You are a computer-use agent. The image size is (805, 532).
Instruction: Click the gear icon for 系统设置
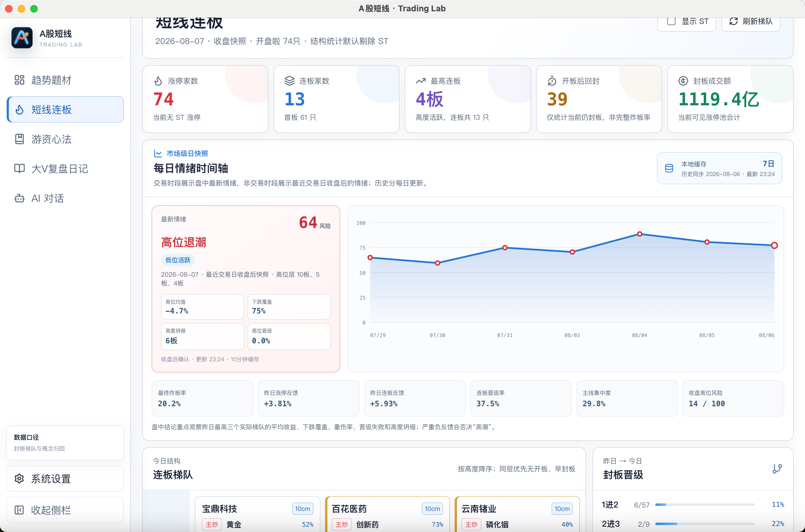coord(19,479)
